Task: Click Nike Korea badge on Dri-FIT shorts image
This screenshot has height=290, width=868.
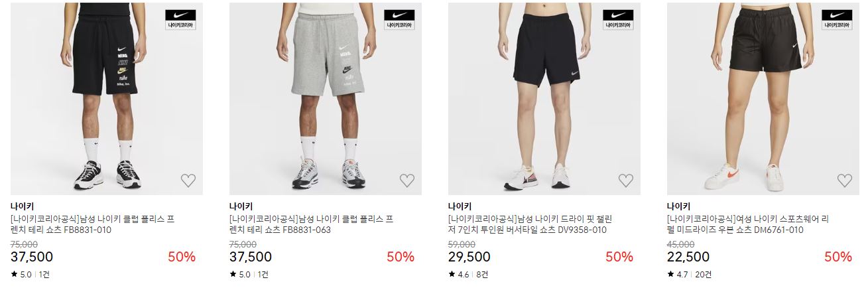Action: 618,20
